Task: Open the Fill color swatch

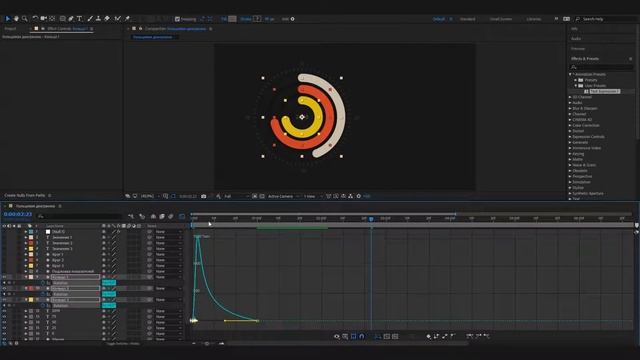Action: click(x=232, y=19)
